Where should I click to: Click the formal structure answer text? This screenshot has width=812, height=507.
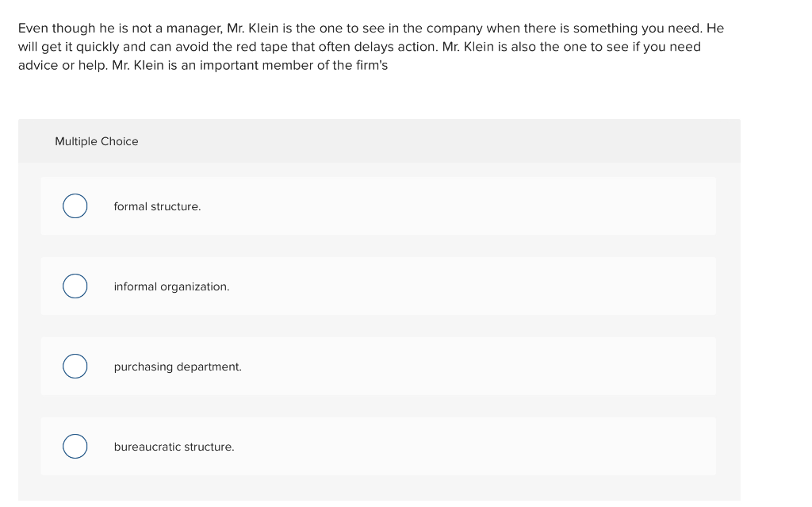pos(157,206)
